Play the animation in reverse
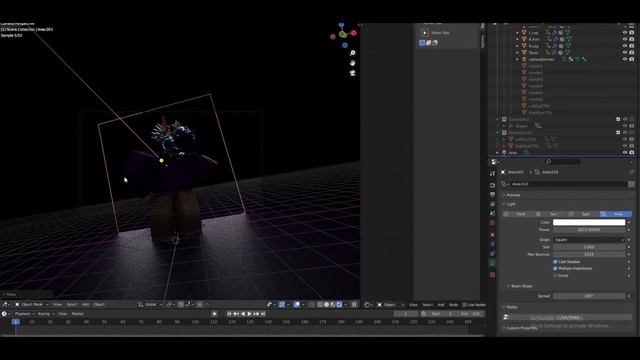 [243, 314]
